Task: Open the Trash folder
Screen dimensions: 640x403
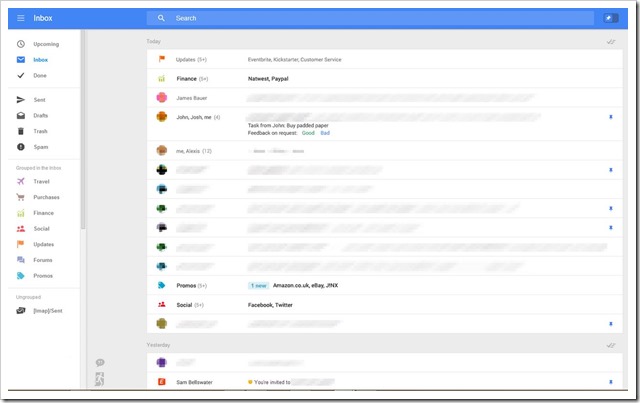Action: click(40, 131)
